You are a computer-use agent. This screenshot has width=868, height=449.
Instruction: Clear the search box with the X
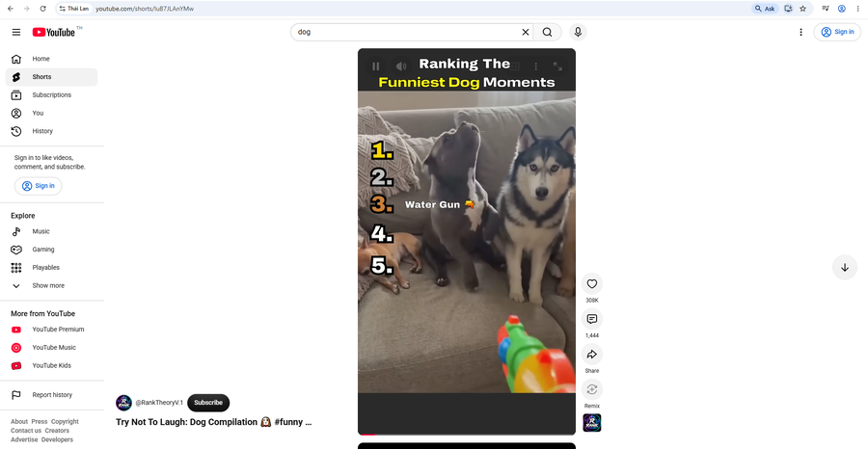526,32
